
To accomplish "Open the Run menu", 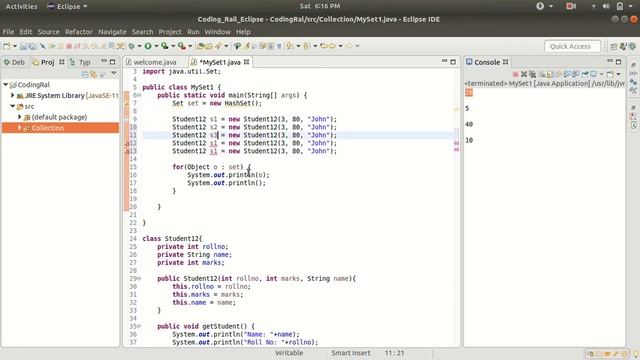I will tap(193, 32).
